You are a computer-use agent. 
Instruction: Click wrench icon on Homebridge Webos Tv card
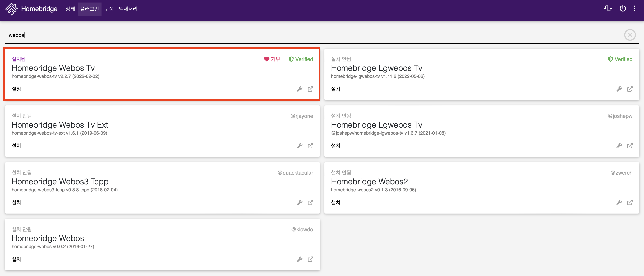(300, 89)
